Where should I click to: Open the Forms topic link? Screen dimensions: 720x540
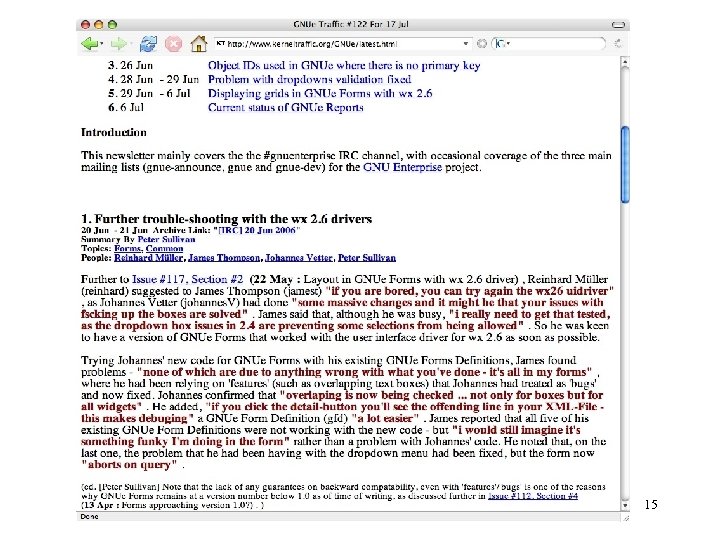point(128,248)
